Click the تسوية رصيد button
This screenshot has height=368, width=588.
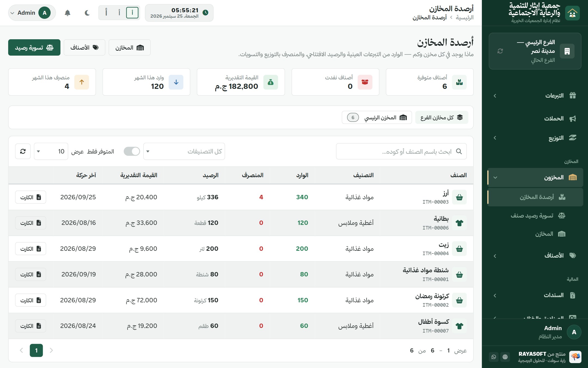(34, 47)
